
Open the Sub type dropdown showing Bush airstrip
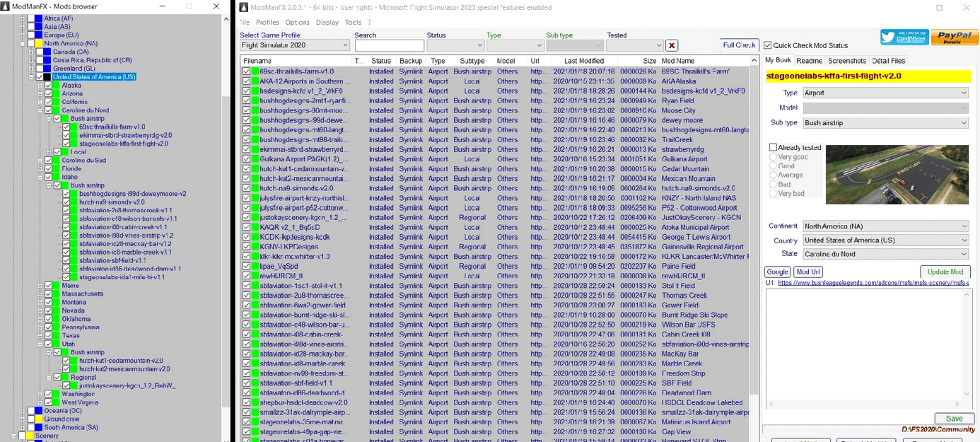[885, 123]
